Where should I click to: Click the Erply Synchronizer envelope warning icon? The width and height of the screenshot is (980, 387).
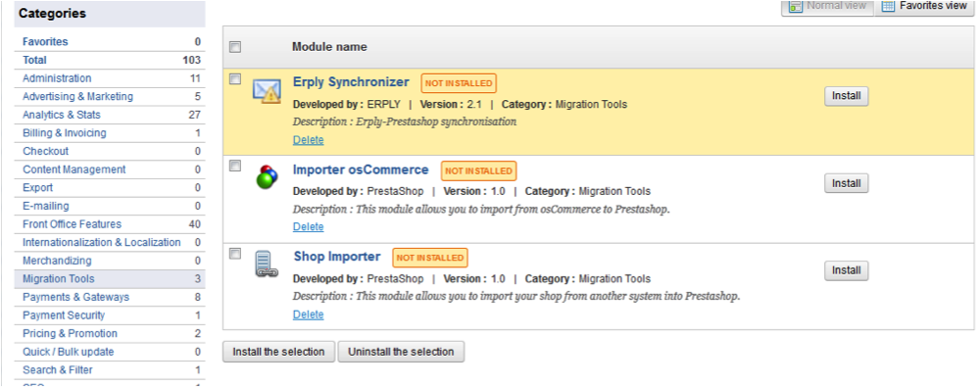click(x=267, y=91)
